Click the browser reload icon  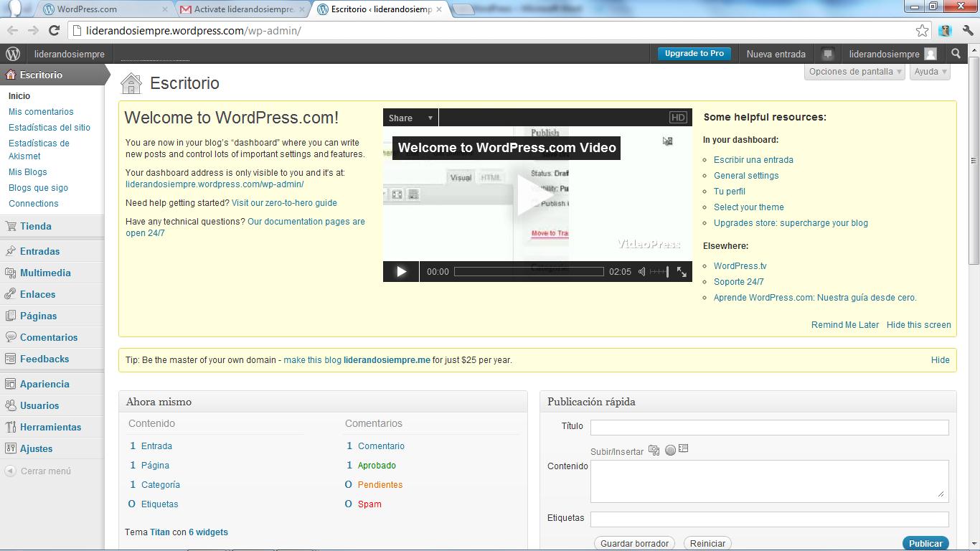tap(54, 30)
